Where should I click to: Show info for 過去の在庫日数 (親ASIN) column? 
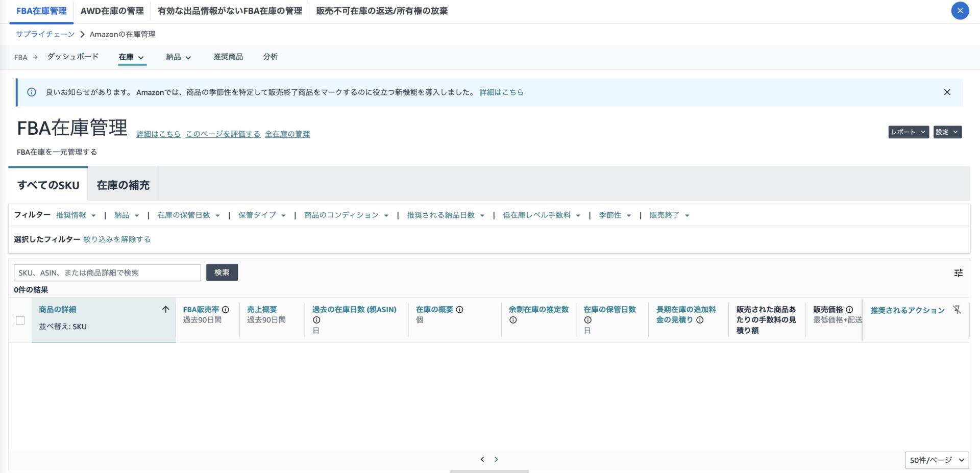316,320
